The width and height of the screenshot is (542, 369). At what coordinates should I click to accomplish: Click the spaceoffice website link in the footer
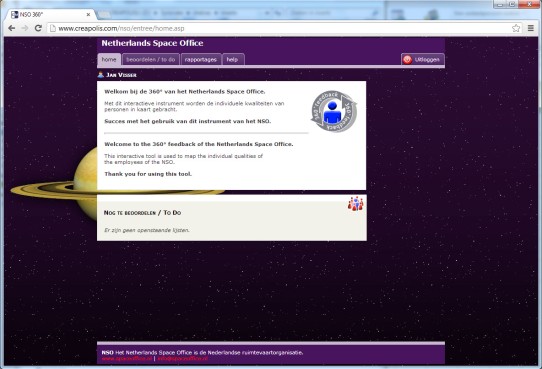[x=127, y=359]
